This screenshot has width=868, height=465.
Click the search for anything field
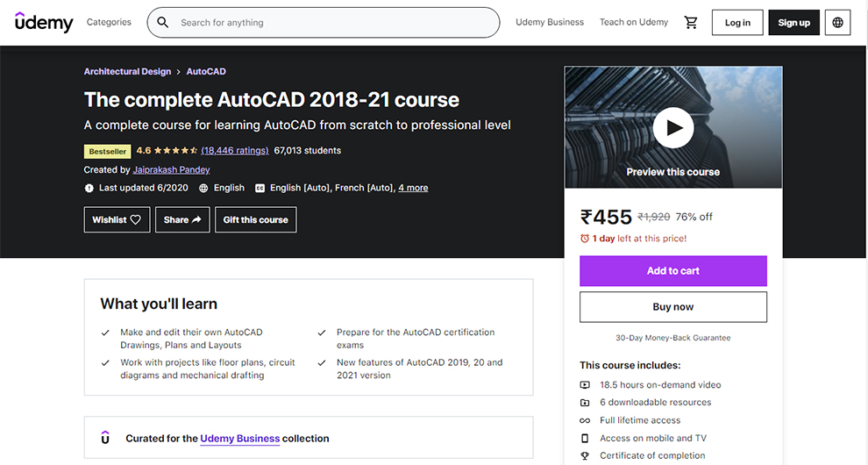[x=333, y=23]
